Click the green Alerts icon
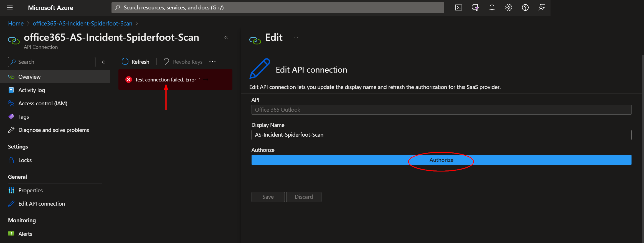 [x=11, y=234]
